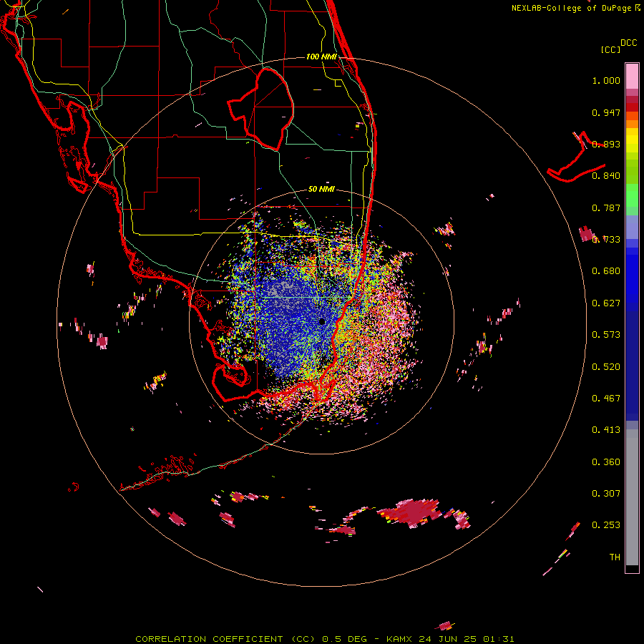Click the Lake Okeechobee outline
Screen dimensions: 644x644
click(x=260, y=109)
